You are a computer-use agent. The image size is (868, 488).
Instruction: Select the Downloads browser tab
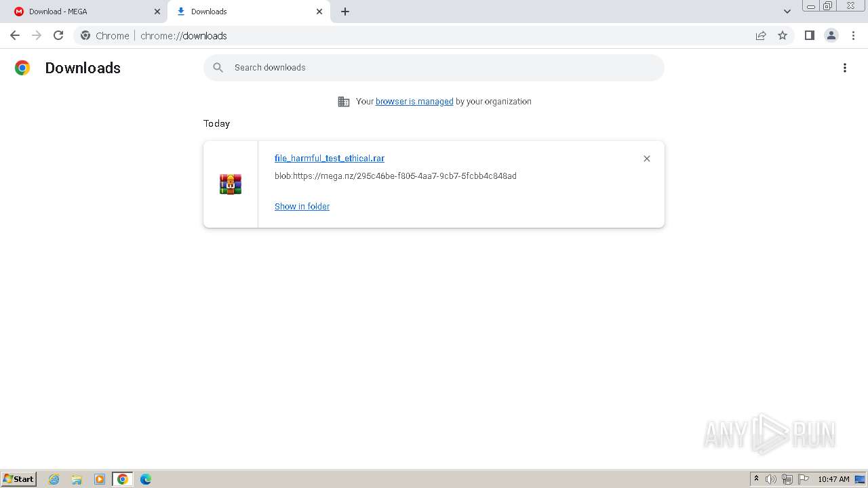(249, 12)
